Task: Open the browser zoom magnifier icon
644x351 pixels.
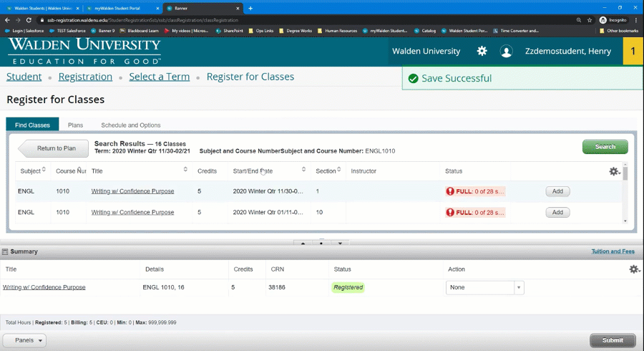Action: (x=579, y=20)
